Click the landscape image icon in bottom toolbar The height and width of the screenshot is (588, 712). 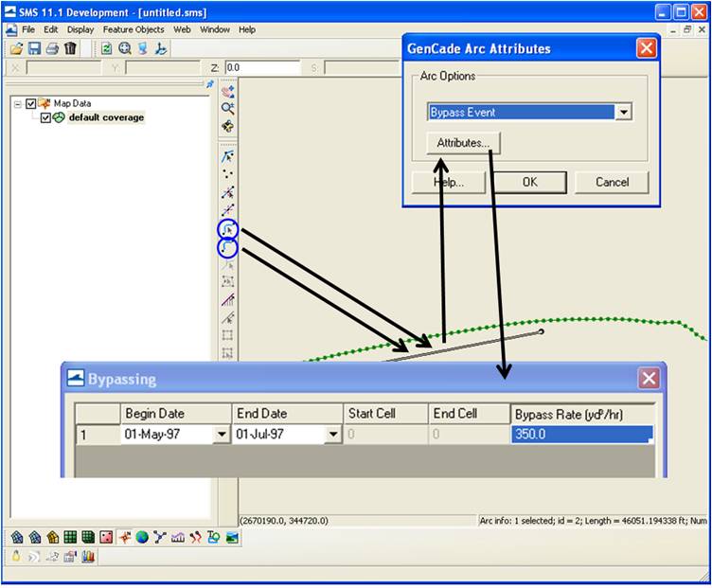[x=232, y=538]
